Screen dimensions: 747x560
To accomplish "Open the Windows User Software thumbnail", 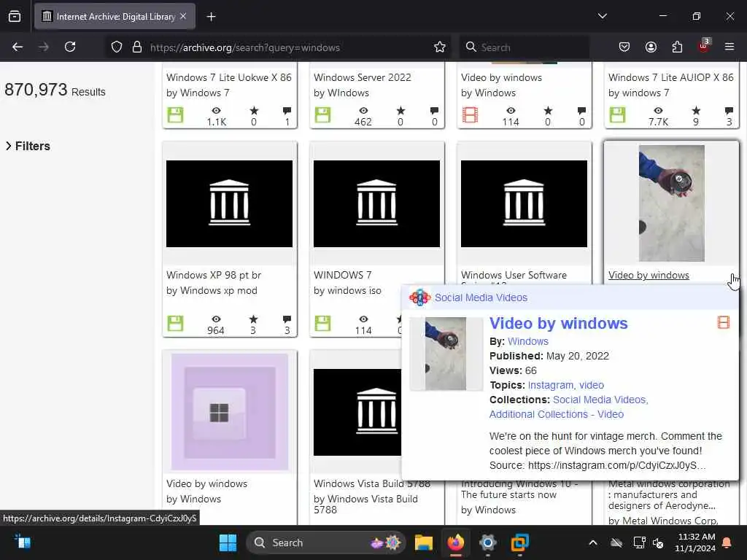I will (524, 203).
